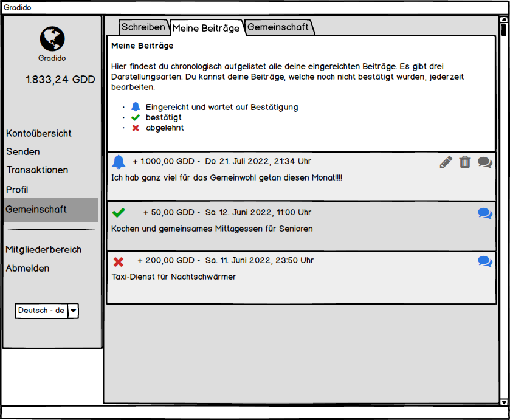Open comments on the 1.000,00 GDD contribution

[484, 162]
